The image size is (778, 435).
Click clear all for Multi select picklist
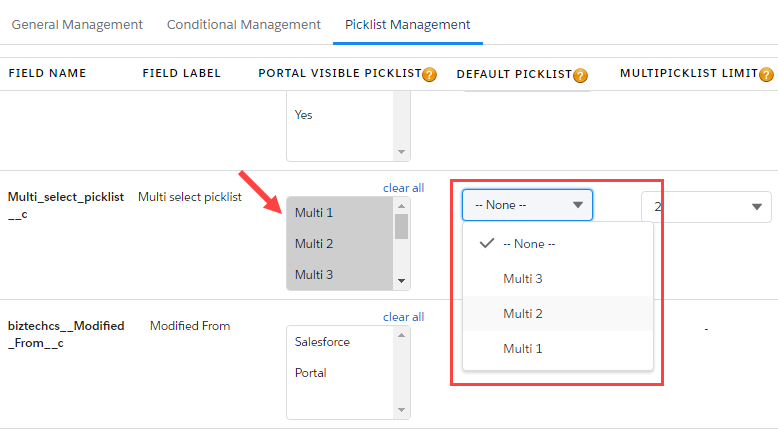click(403, 188)
